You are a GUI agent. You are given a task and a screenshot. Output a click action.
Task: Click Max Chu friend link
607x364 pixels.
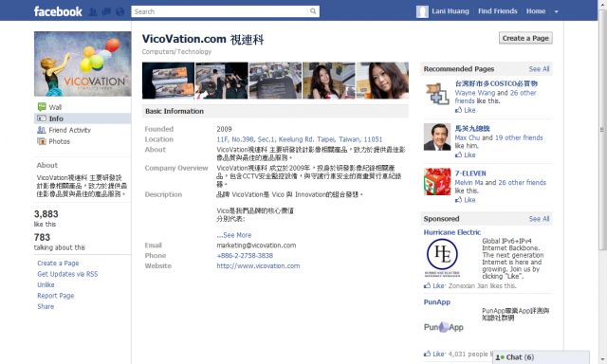pyautogui.click(x=468, y=137)
